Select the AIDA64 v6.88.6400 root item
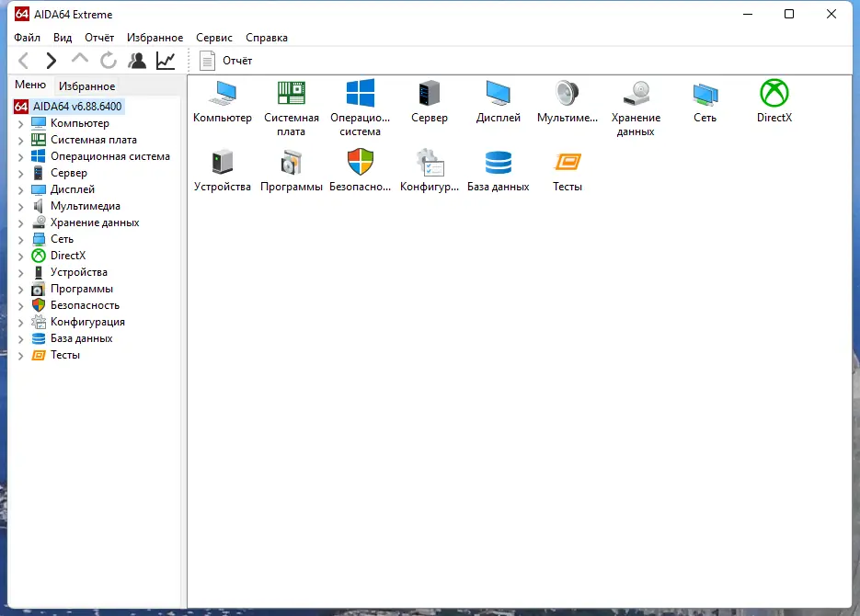This screenshot has height=616, width=860. tap(78, 106)
